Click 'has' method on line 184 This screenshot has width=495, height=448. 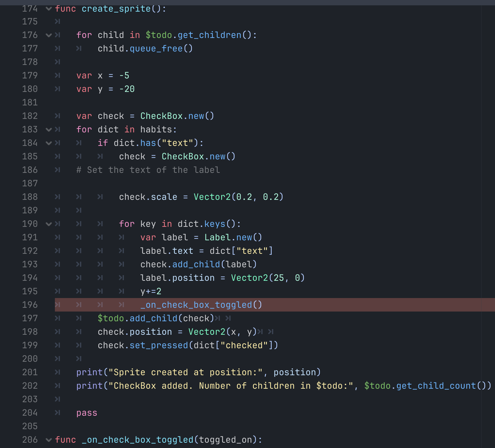148,143
